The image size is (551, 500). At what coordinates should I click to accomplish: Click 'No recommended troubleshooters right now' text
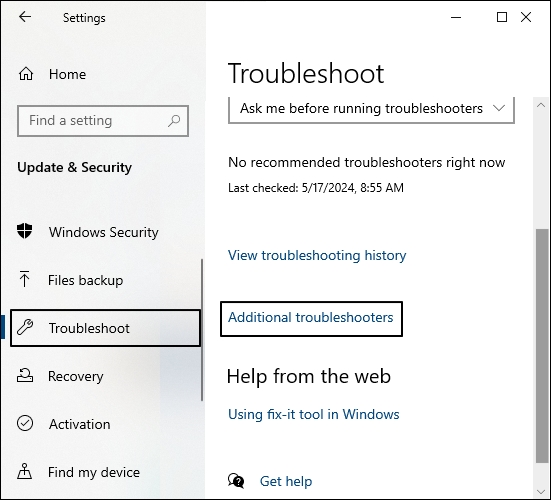[x=367, y=163]
